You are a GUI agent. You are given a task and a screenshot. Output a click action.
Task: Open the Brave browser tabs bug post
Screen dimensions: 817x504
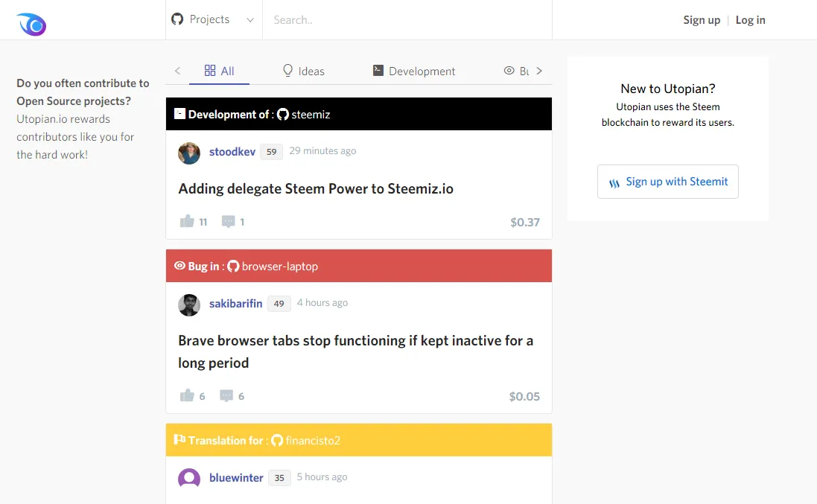355,351
